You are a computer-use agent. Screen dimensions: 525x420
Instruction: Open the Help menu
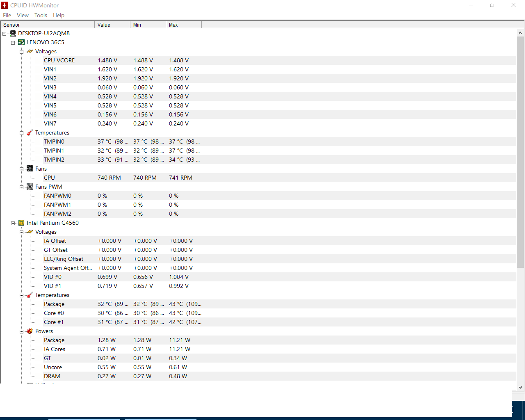pos(59,15)
